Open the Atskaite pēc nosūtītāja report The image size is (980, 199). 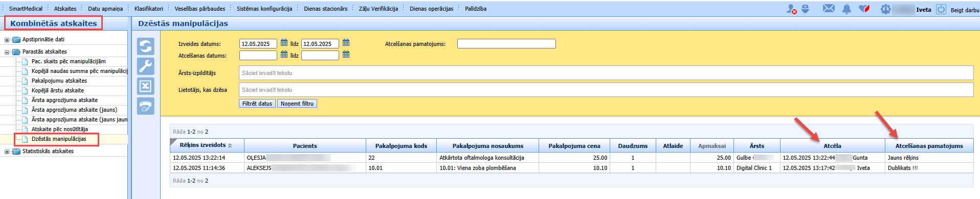coord(60,129)
